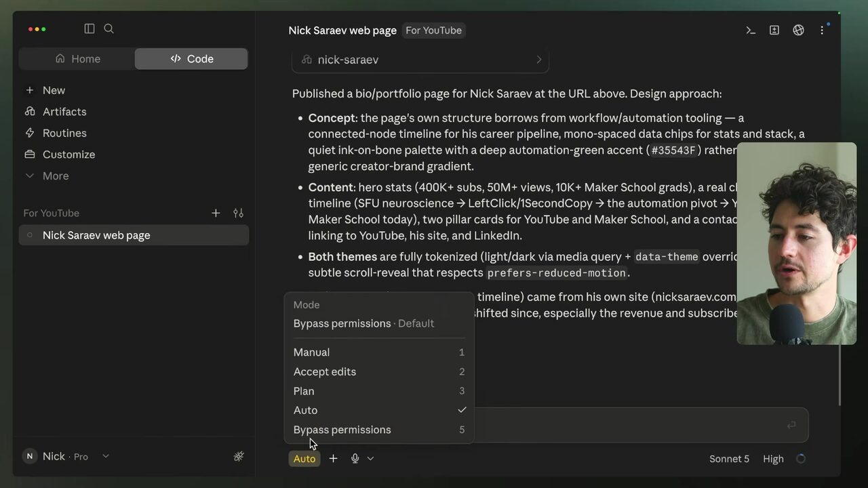Expand the Nick Pro account chevron
Image resolution: width=868 pixels, height=488 pixels.
click(x=105, y=456)
